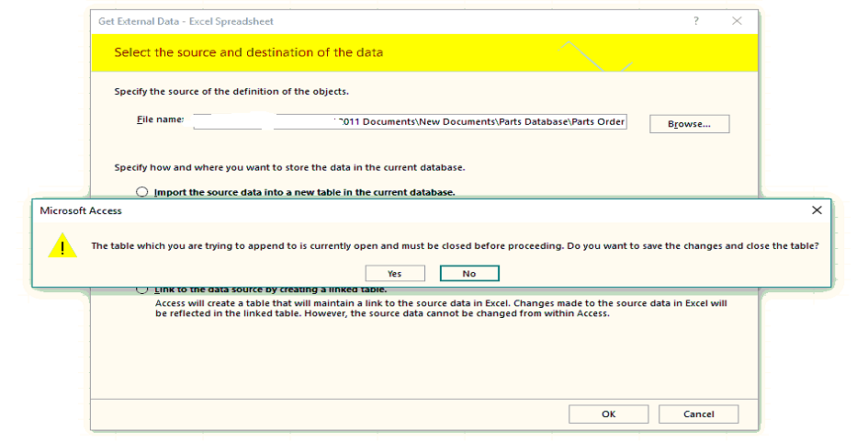Click 'Specify how and where you want to store' text
The image size is (868, 442).
click(x=289, y=167)
